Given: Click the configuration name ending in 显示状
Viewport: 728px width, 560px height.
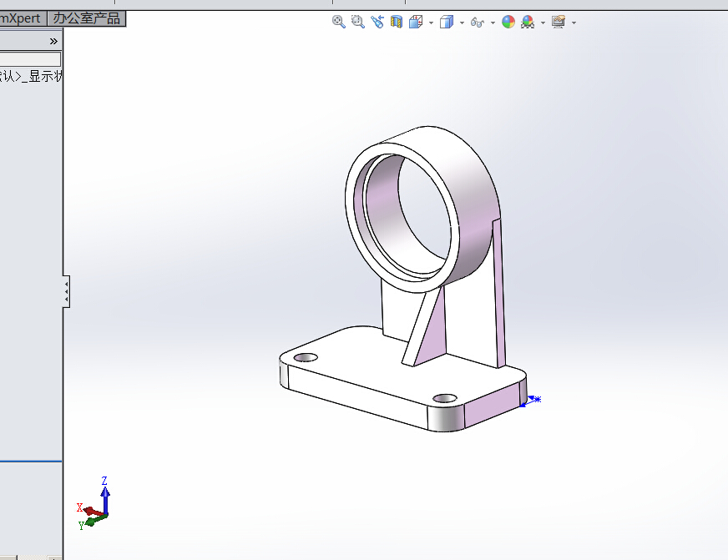Looking at the screenshot, I should (x=31, y=76).
